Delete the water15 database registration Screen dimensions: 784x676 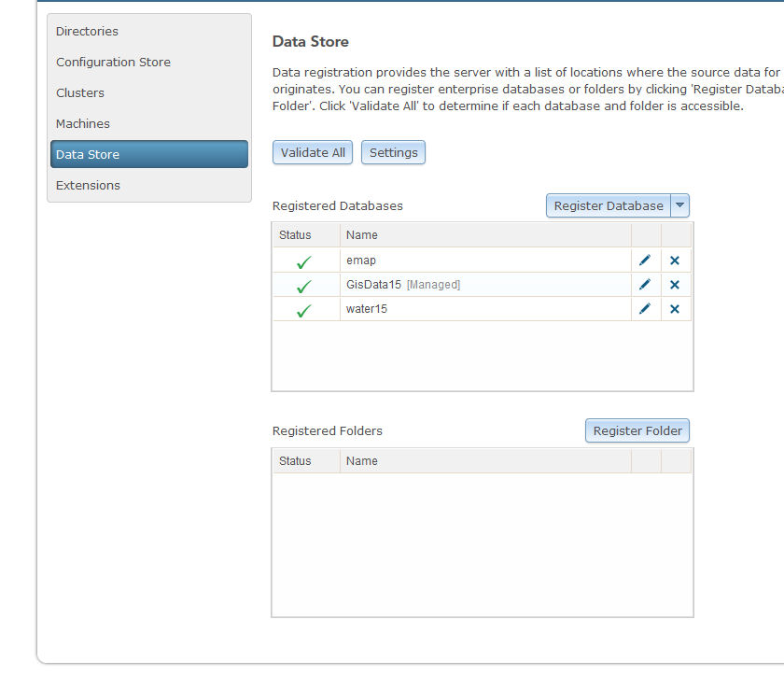coord(675,309)
